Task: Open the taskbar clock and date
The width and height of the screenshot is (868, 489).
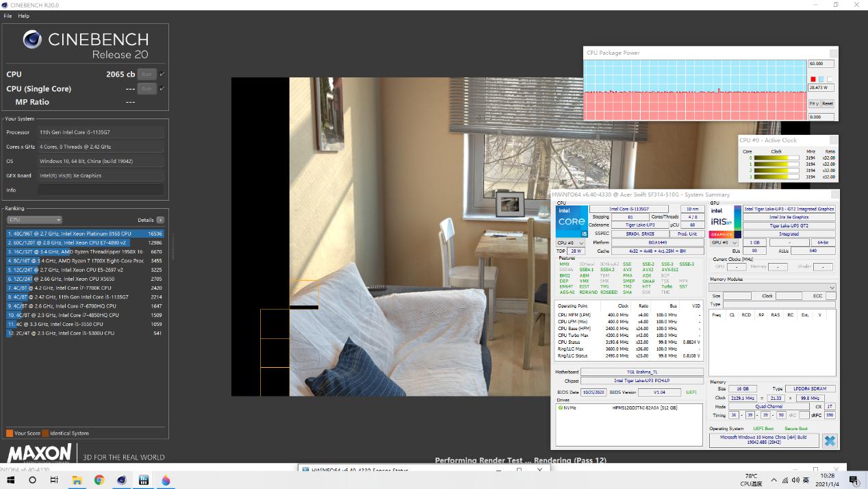Action: click(828, 480)
